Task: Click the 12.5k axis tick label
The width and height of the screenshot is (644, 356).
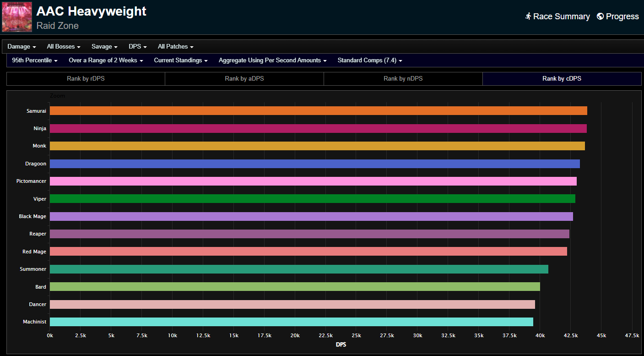Action: pos(203,335)
